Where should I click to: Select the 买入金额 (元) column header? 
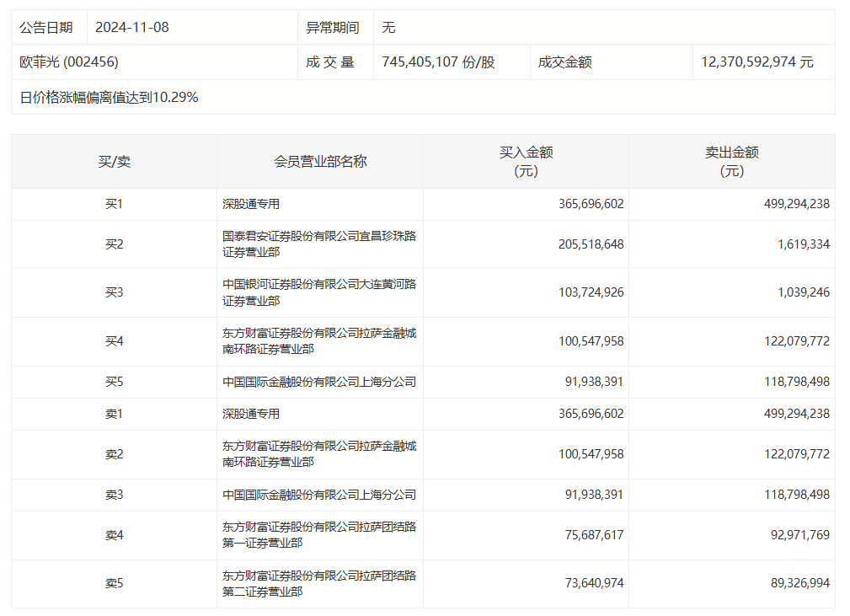click(x=526, y=162)
